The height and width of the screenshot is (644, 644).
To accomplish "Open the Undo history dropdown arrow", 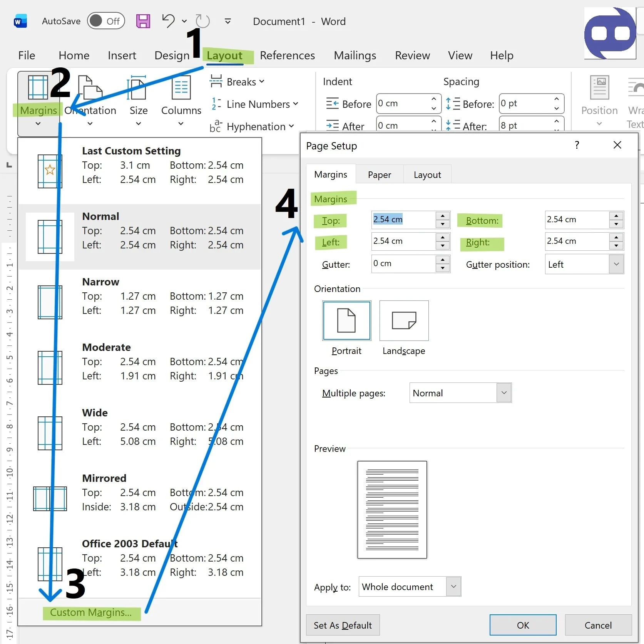I will [x=184, y=21].
